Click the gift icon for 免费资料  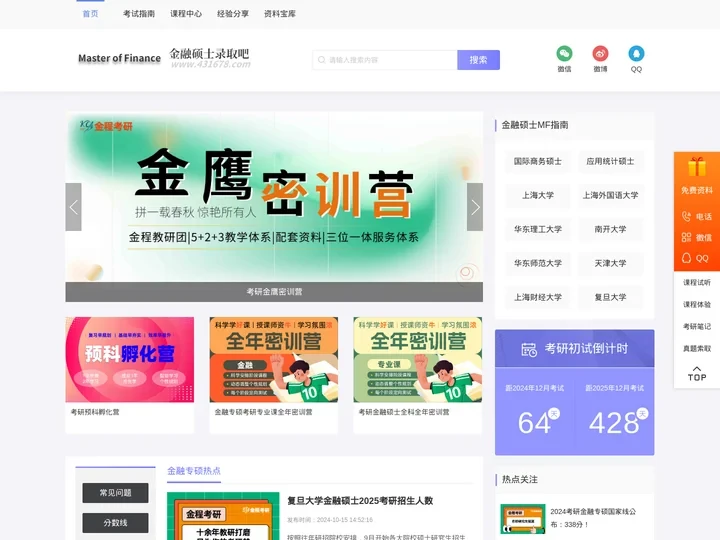coord(697,167)
